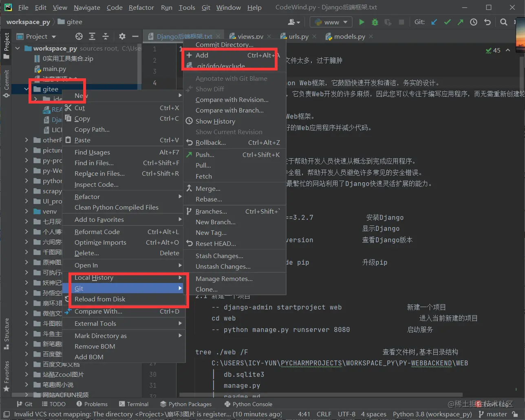Open Branches... from the Git submenu
The height and width of the screenshot is (420, 525).
234,212
